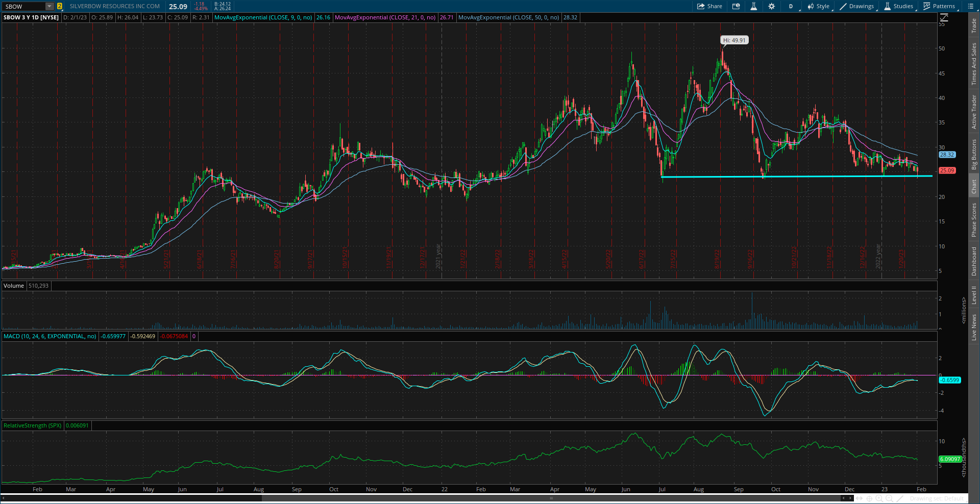Open the SBOW symbol dropdown arrow
980x504 pixels.
click(49, 6)
